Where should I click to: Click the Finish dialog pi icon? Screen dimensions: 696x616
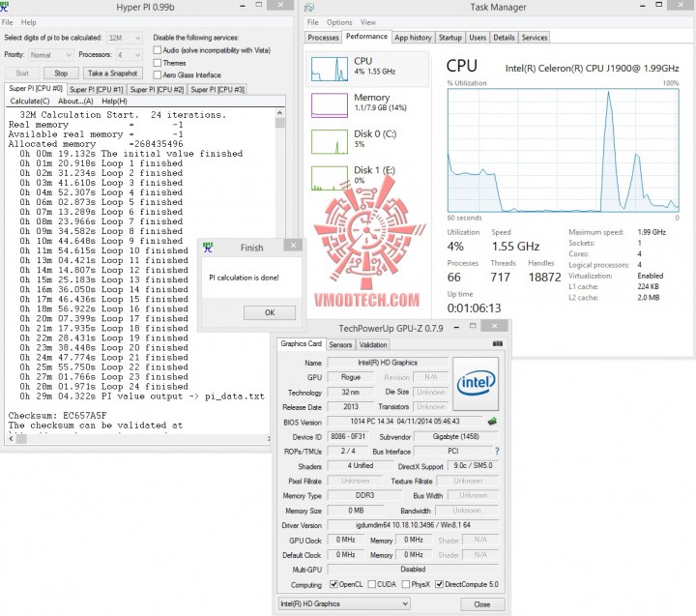click(208, 248)
